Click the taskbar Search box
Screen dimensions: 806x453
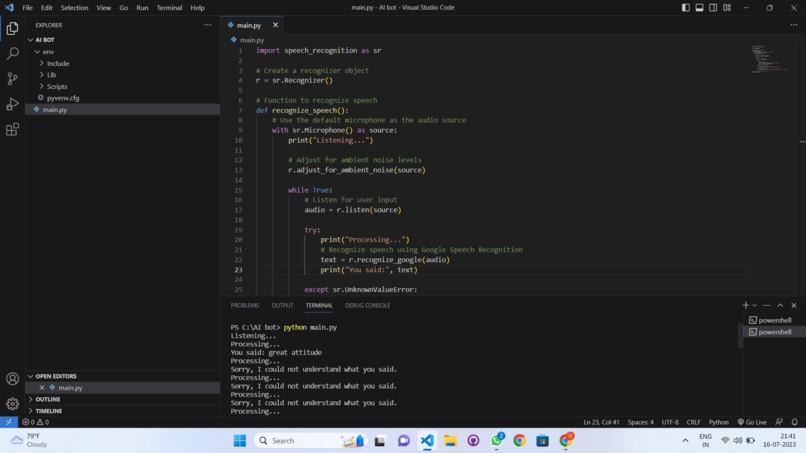pos(310,441)
